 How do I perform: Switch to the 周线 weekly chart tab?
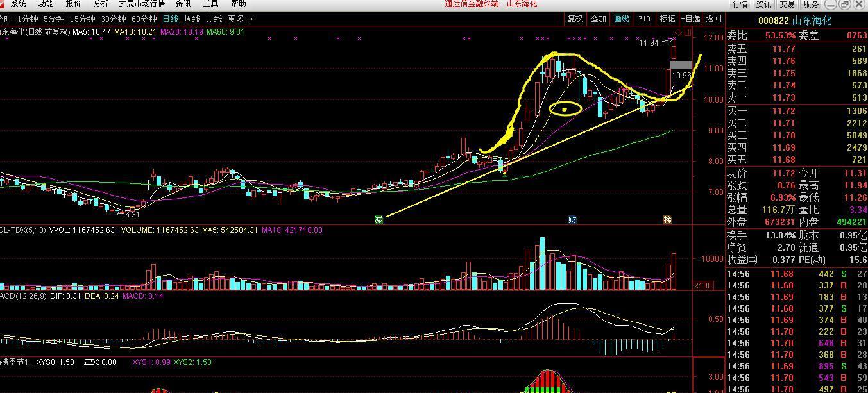[x=192, y=19]
